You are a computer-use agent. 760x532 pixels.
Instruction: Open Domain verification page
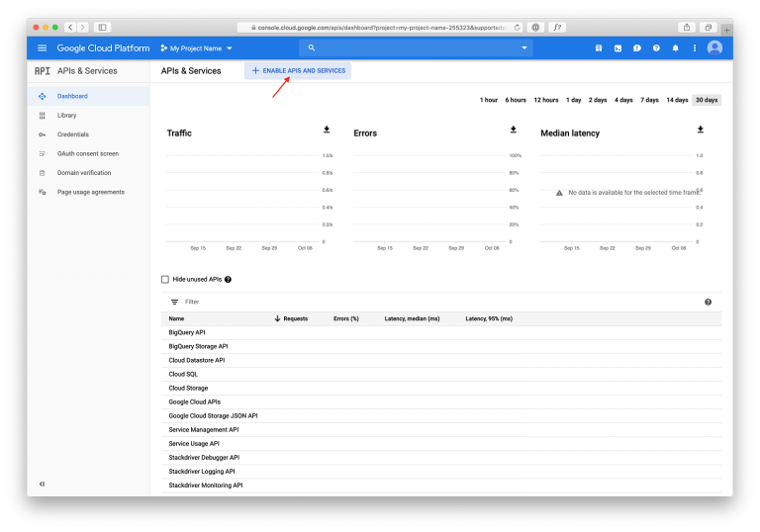[x=88, y=172]
